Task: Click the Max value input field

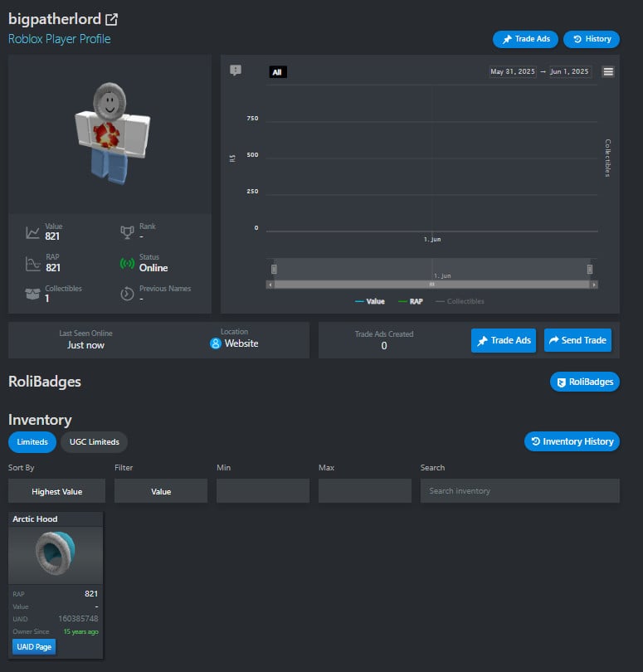Action: pyautogui.click(x=365, y=491)
